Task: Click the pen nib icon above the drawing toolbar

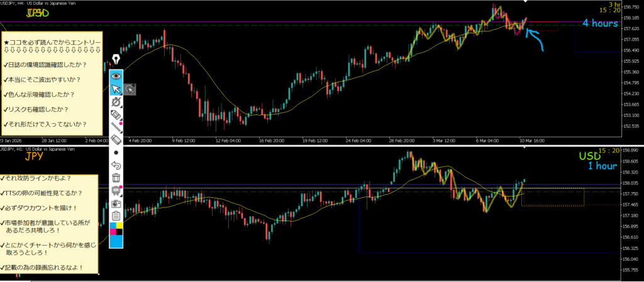Action: (116, 60)
